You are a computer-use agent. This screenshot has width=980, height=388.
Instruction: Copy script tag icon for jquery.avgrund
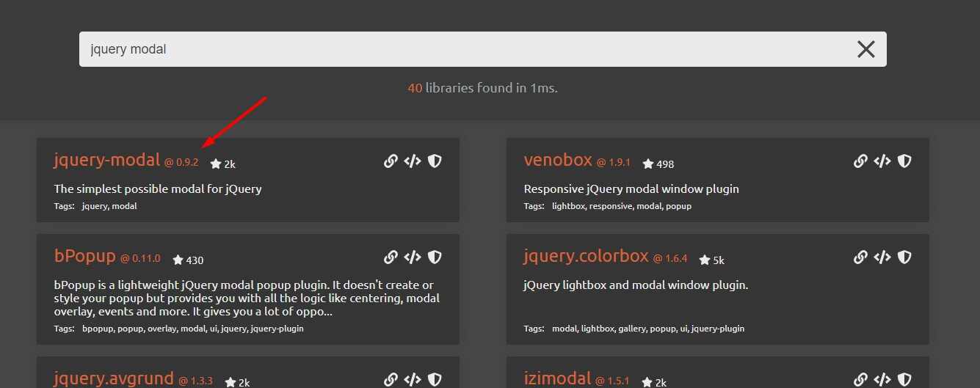413,380
